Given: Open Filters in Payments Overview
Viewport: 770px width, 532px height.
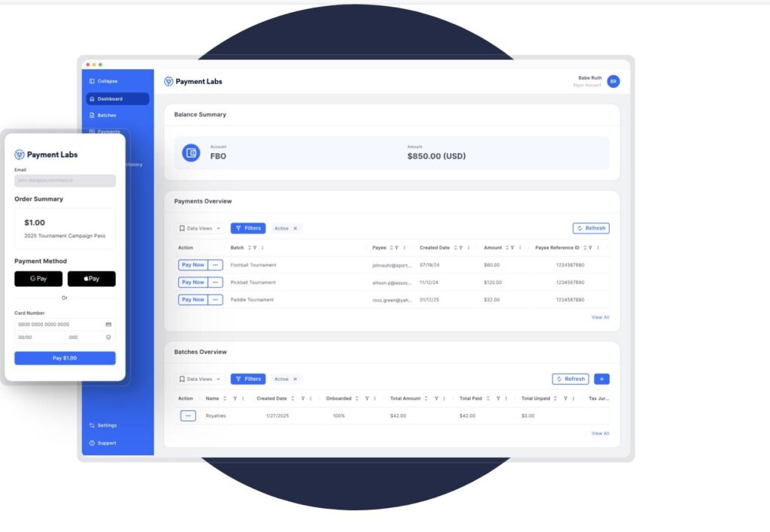Looking at the screenshot, I should [248, 228].
